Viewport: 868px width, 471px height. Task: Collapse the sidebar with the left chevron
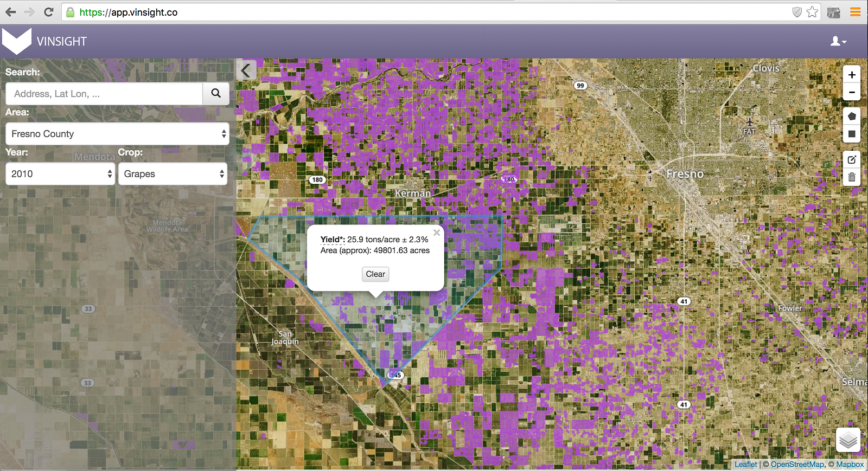point(246,70)
